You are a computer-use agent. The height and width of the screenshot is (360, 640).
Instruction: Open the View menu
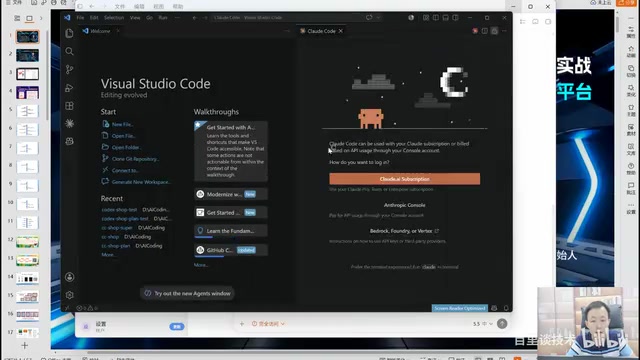135,18
